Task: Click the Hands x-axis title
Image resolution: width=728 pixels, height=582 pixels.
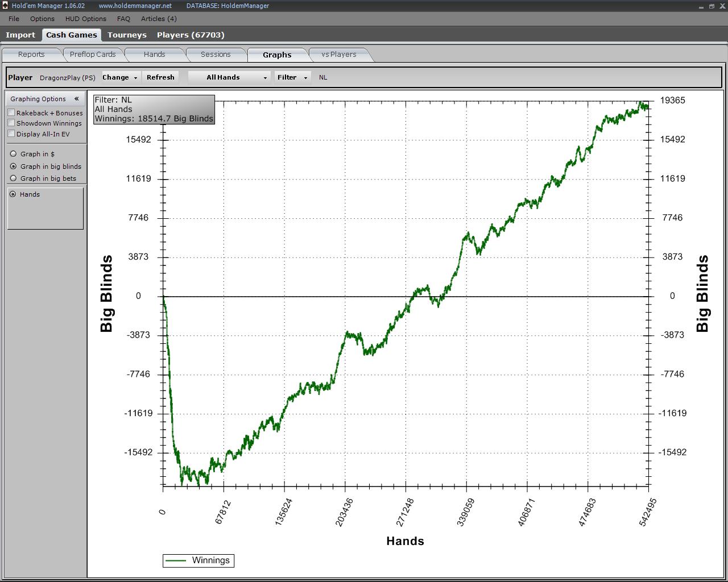Action: 405,541
